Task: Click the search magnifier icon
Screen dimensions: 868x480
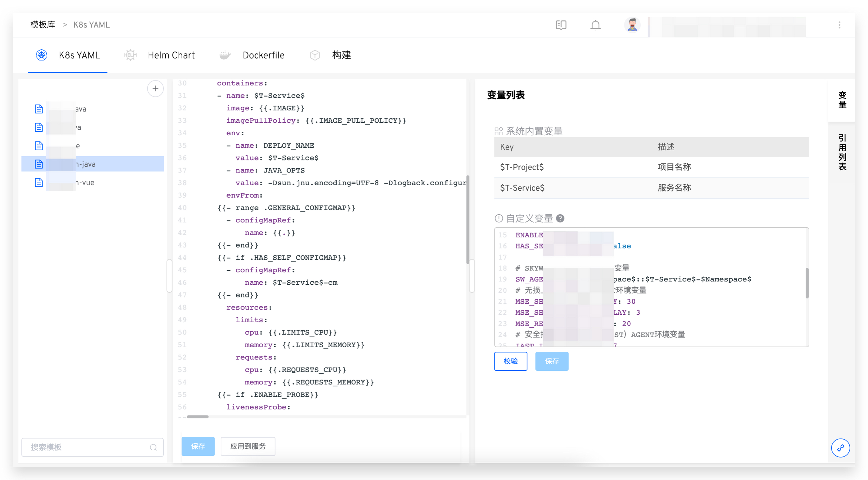Action: tap(153, 447)
